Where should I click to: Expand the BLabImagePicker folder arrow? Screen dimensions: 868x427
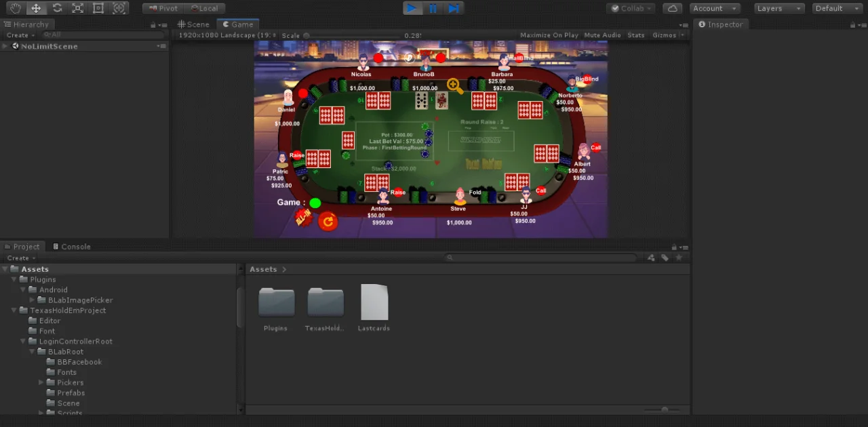click(x=32, y=300)
